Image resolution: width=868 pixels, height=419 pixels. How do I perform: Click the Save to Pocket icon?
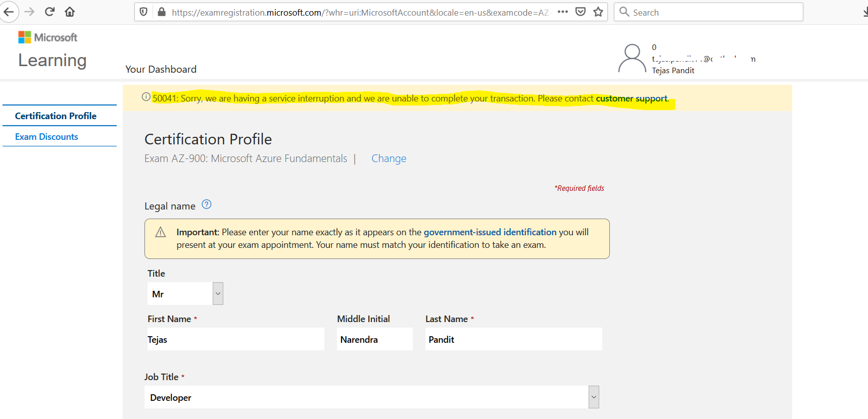click(581, 12)
